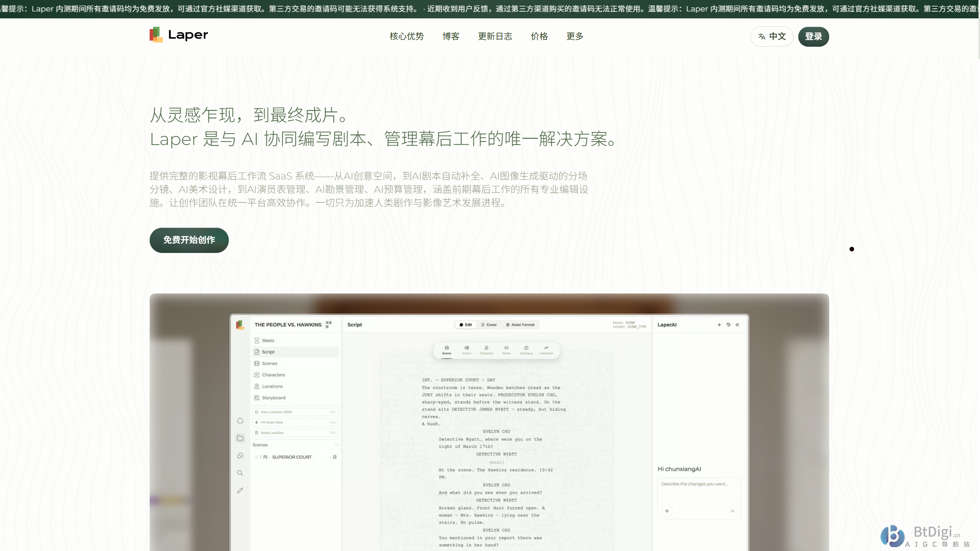Collapse the LaperAI panel with double chevron

[x=737, y=325]
